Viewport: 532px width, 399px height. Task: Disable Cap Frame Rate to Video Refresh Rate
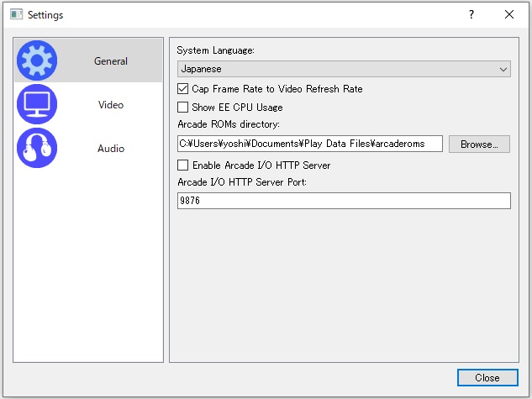point(183,88)
